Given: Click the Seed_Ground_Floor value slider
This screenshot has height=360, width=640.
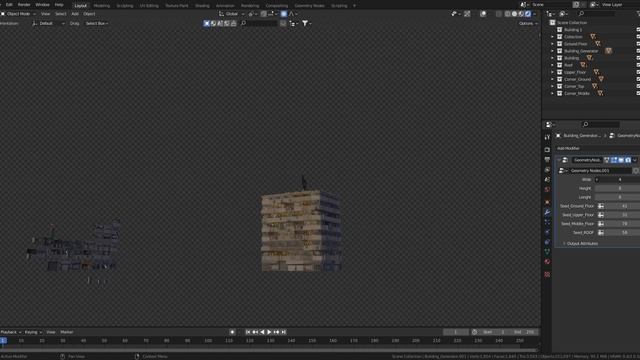Looking at the screenshot, I should 622,206.
